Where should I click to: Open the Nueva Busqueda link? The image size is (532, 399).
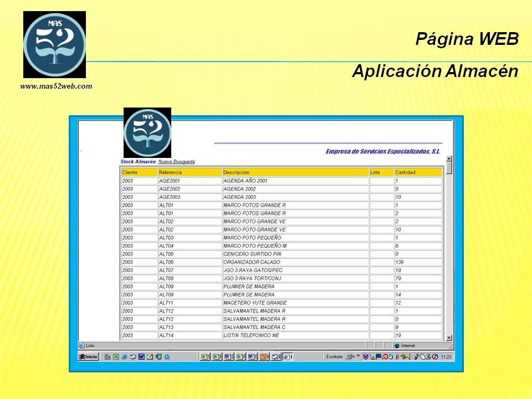(176, 162)
